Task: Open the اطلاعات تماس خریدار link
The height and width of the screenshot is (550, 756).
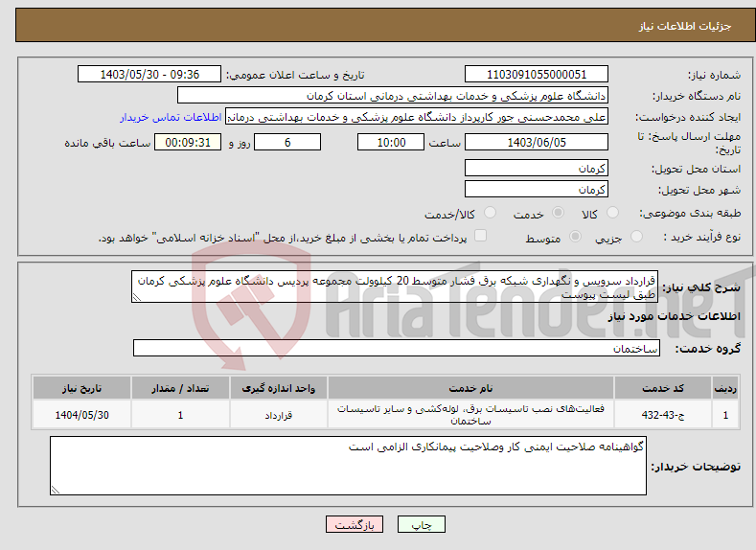Action: point(171,117)
